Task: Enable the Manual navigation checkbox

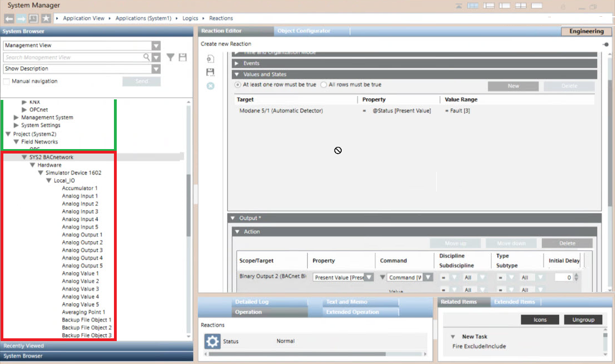Action: click(7, 82)
